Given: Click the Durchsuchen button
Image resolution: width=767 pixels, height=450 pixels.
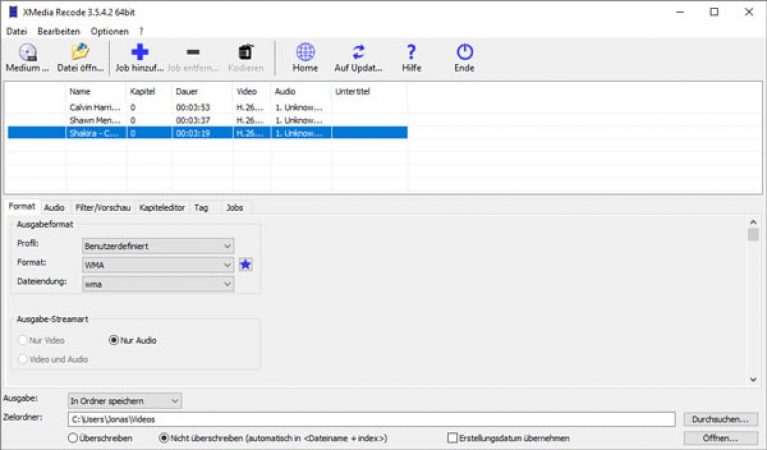Looking at the screenshot, I should [x=720, y=420].
